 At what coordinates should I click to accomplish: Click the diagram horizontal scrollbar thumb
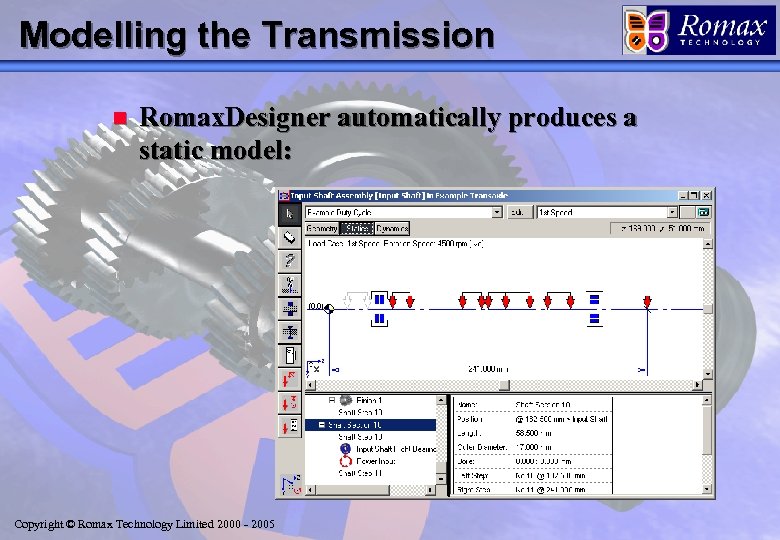pos(504,385)
